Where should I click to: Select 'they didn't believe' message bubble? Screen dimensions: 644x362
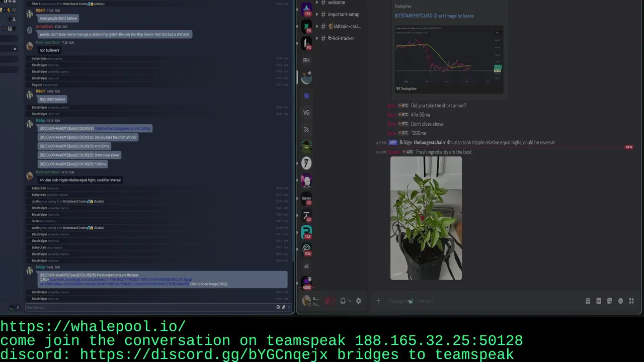[x=52, y=99]
